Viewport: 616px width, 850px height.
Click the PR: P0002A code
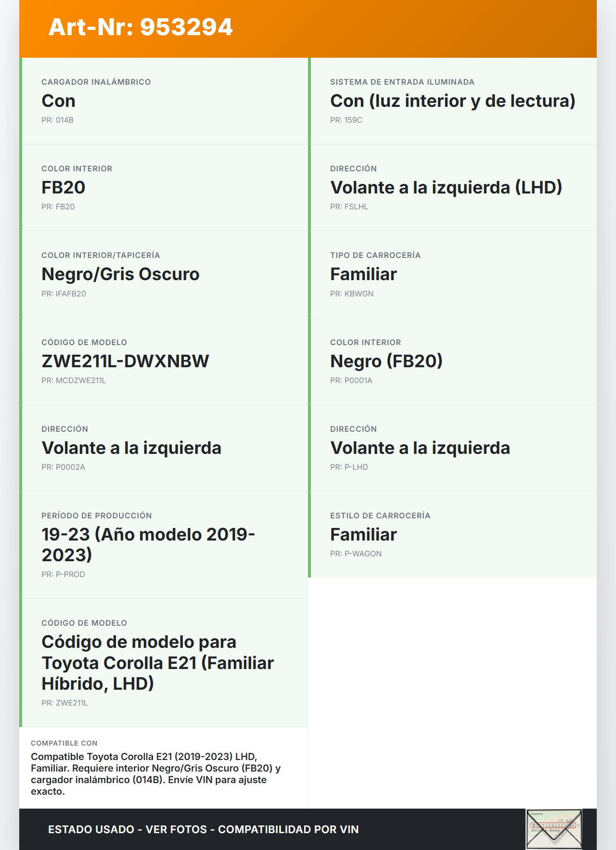pos(63,467)
